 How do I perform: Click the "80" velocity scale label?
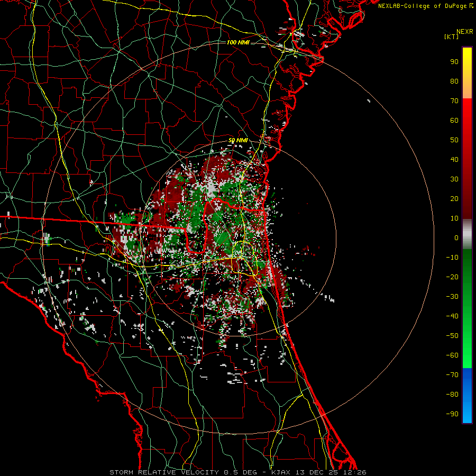point(454,81)
